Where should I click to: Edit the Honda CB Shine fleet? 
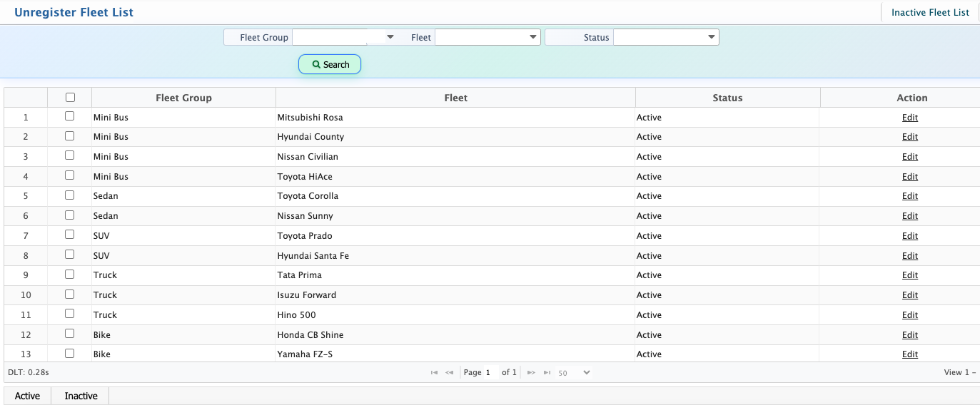(910, 335)
